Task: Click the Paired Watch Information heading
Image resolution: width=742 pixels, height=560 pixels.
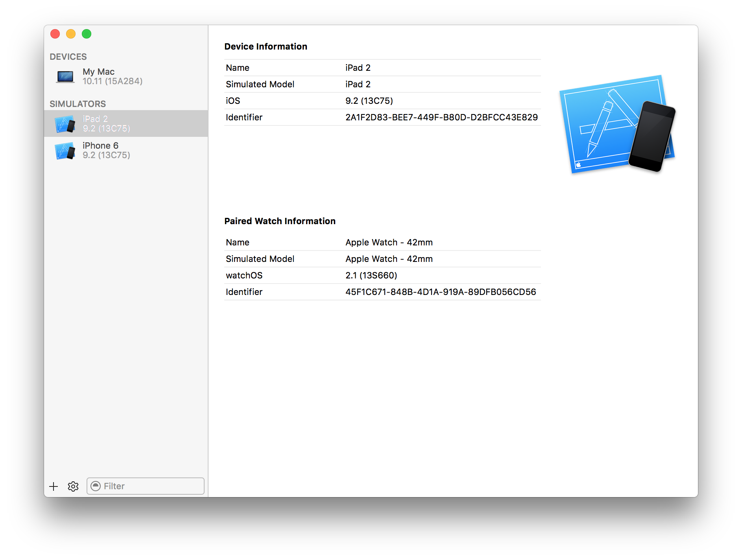Action: click(280, 221)
